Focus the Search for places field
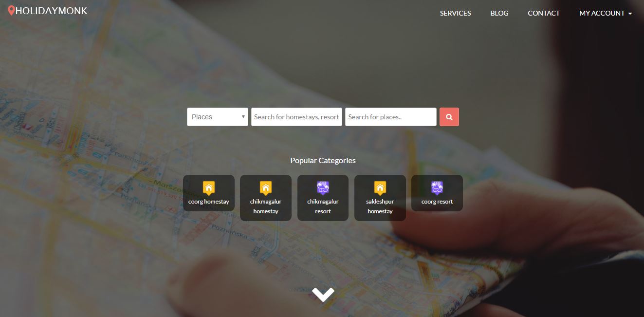The width and height of the screenshot is (644, 317). (391, 117)
